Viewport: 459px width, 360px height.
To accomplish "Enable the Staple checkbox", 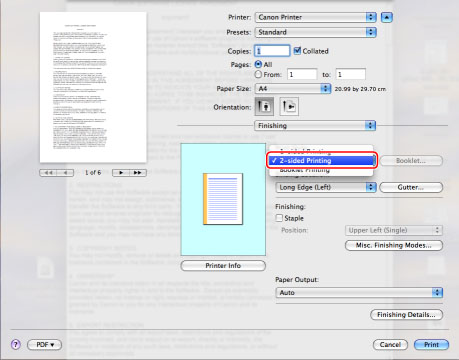I will tap(279, 218).
